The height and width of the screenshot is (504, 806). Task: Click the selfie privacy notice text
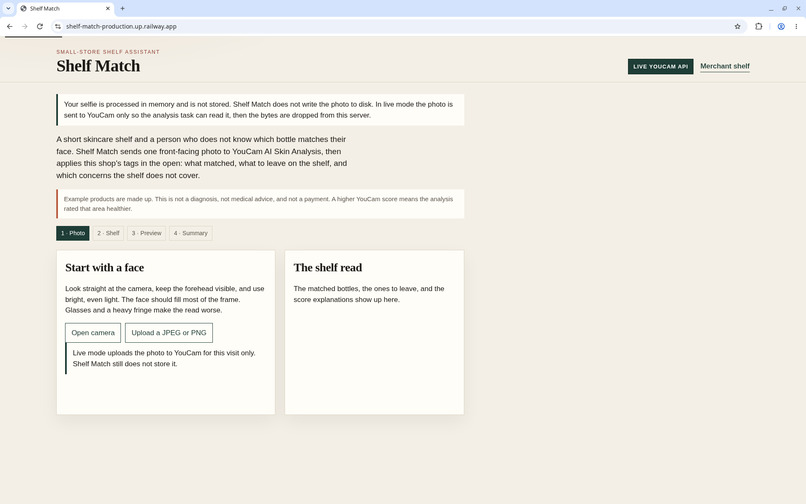click(x=258, y=110)
